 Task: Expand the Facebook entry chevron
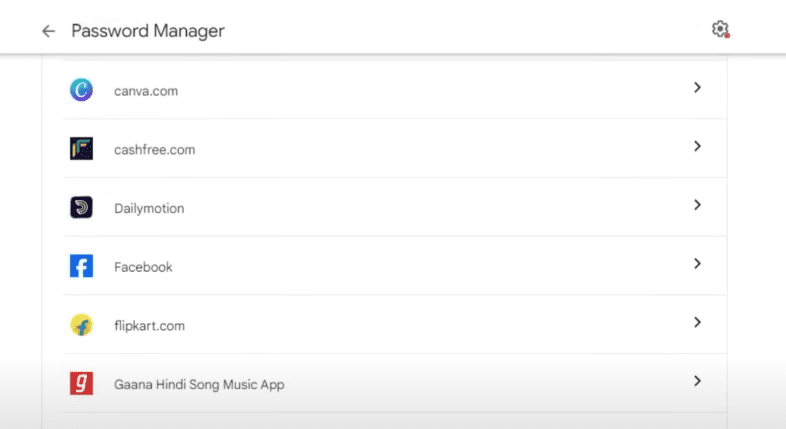[697, 264]
